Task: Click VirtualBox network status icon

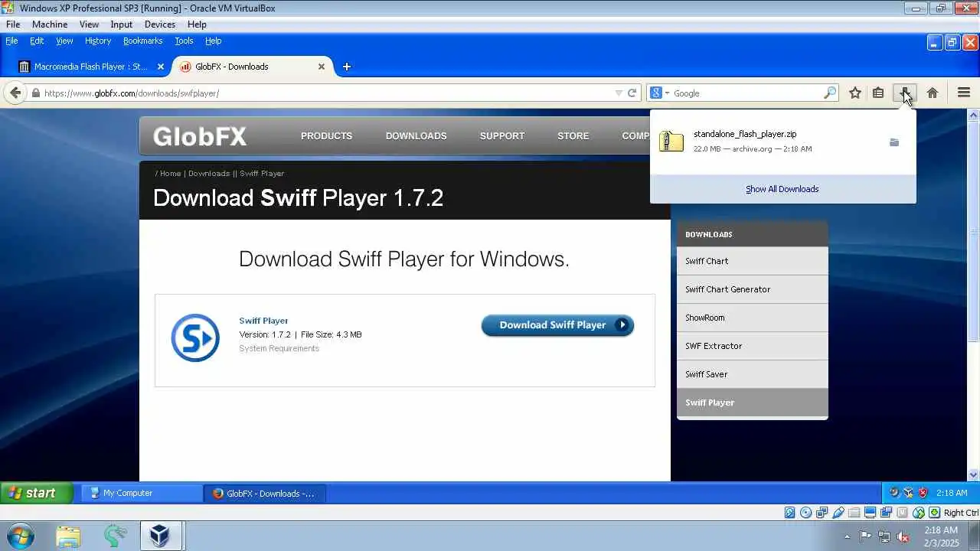Action: pos(822,513)
